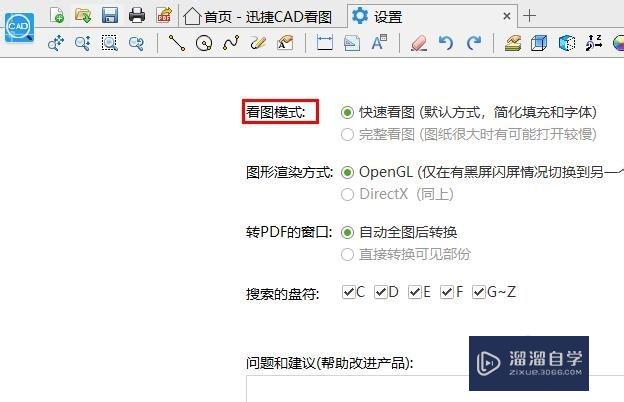Select the 3D section cube view icon
The height and width of the screenshot is (402, 624).
click(567, 43)
